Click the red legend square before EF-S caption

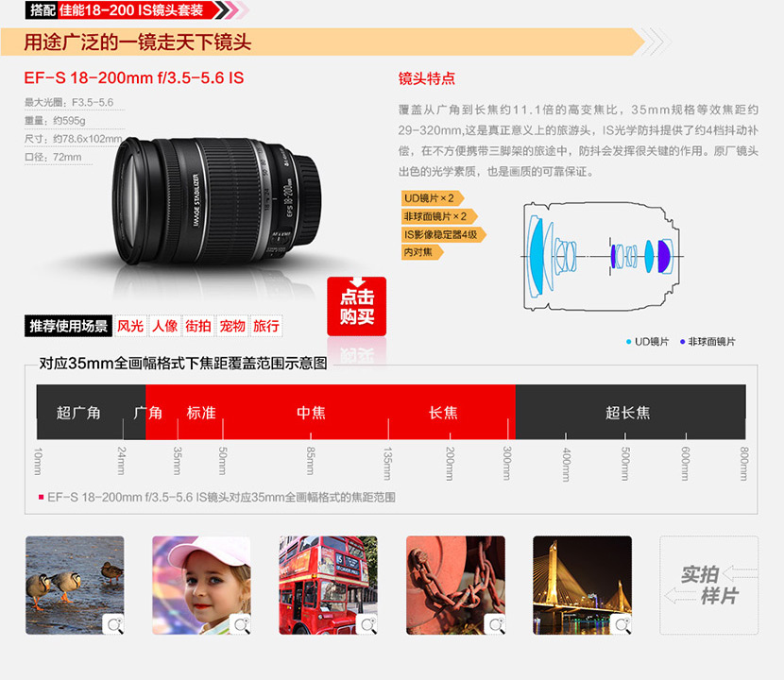(41, 497)
